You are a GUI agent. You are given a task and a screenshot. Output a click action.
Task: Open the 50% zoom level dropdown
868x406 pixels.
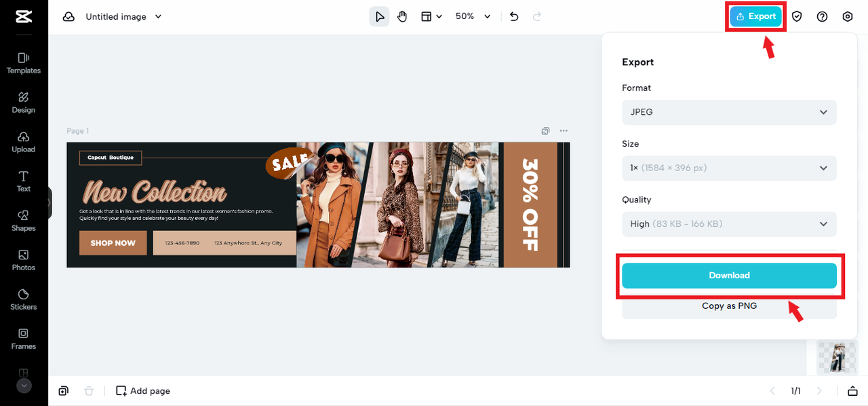473,16
